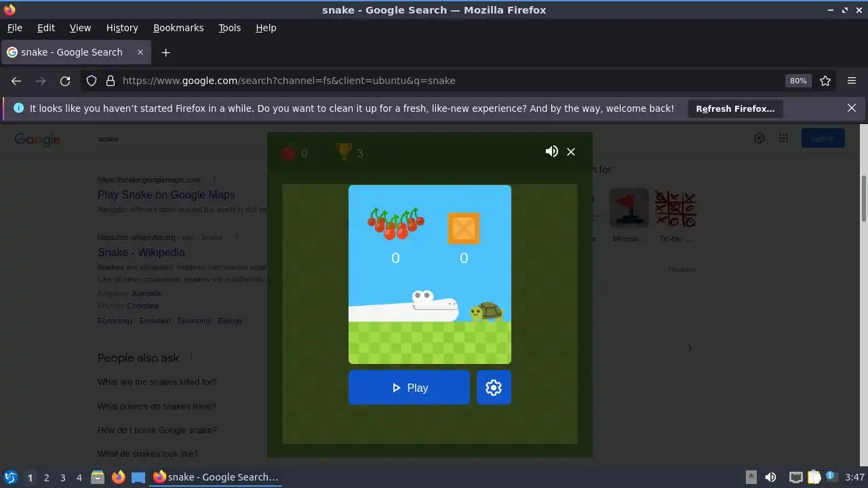This screenshot has width=868, height=488.
Task: Switch to workspace 2
Action: tap(46, 477)
